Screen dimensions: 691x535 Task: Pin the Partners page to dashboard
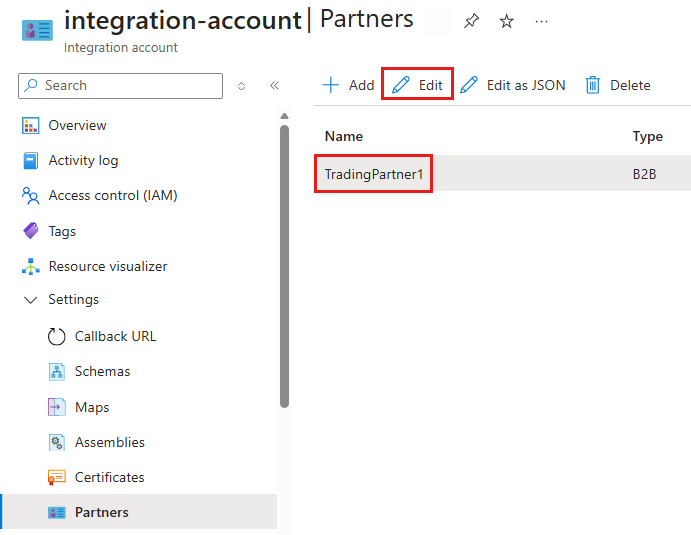(472, 21)
